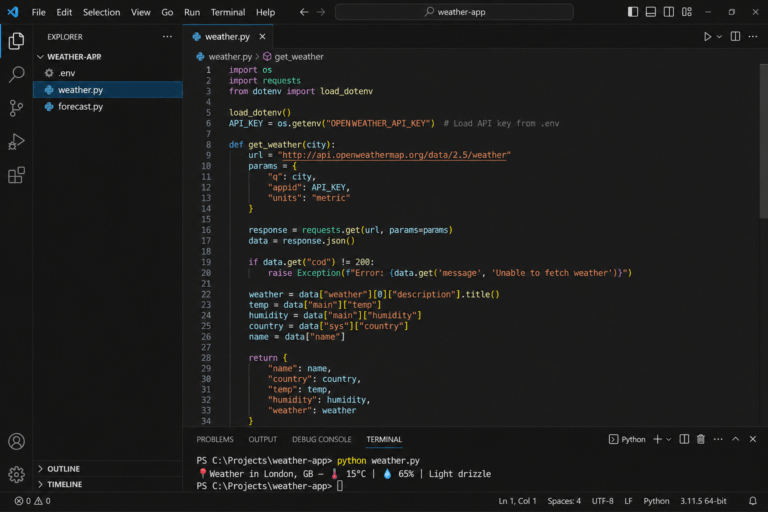This screenshot has height=512, width=768.
Task: Open the Search view in activity bar
Action: [16, 74]
